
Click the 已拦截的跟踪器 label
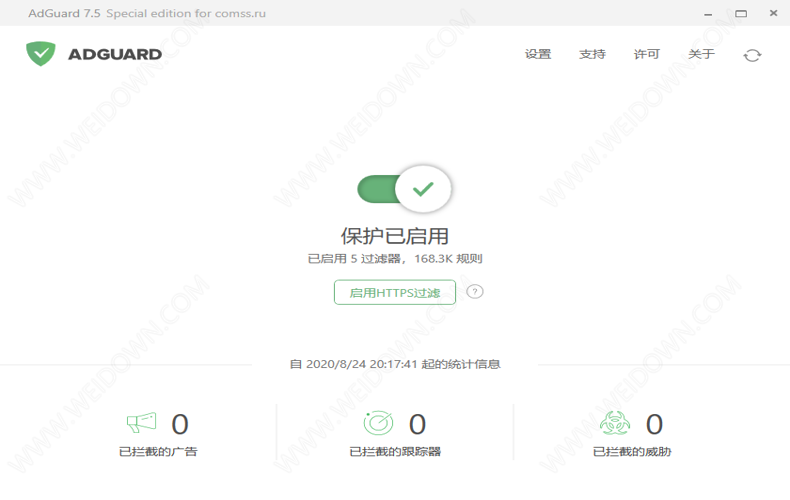[395, 452]
